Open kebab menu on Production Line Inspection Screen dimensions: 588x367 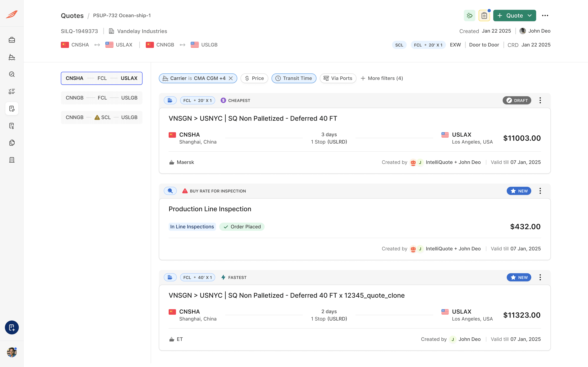[x=540, y=191]
